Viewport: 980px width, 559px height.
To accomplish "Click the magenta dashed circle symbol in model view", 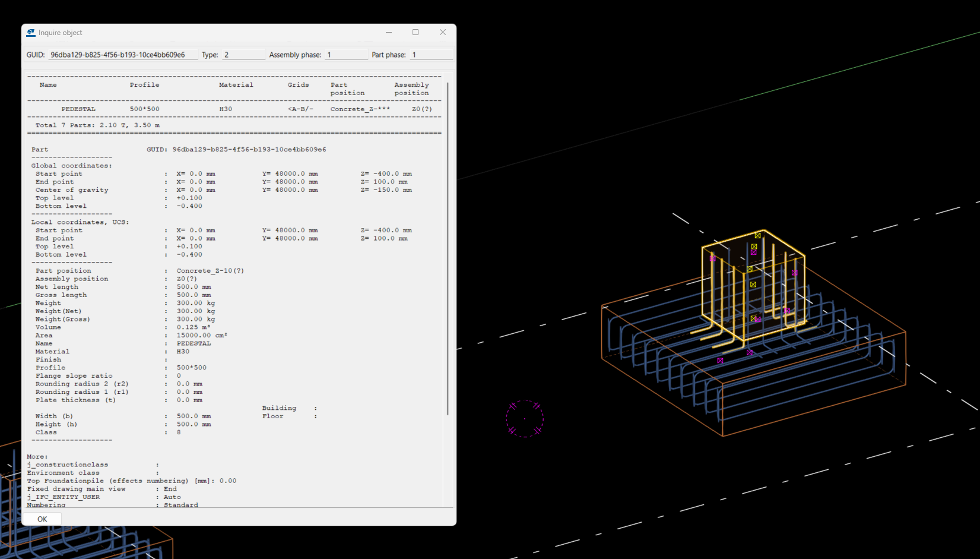I will pyautogui.click(x=525, y=419).
